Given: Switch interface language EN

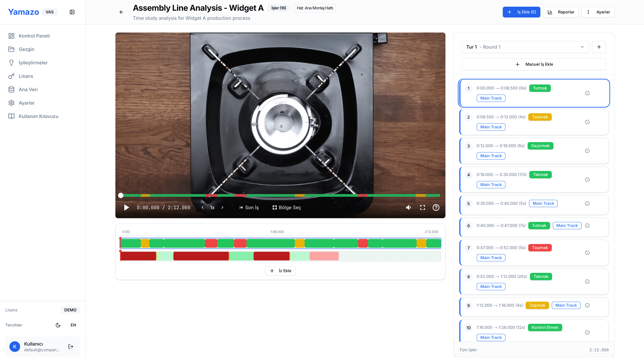Looking at the screenshot, I should (x=73, y=325).
